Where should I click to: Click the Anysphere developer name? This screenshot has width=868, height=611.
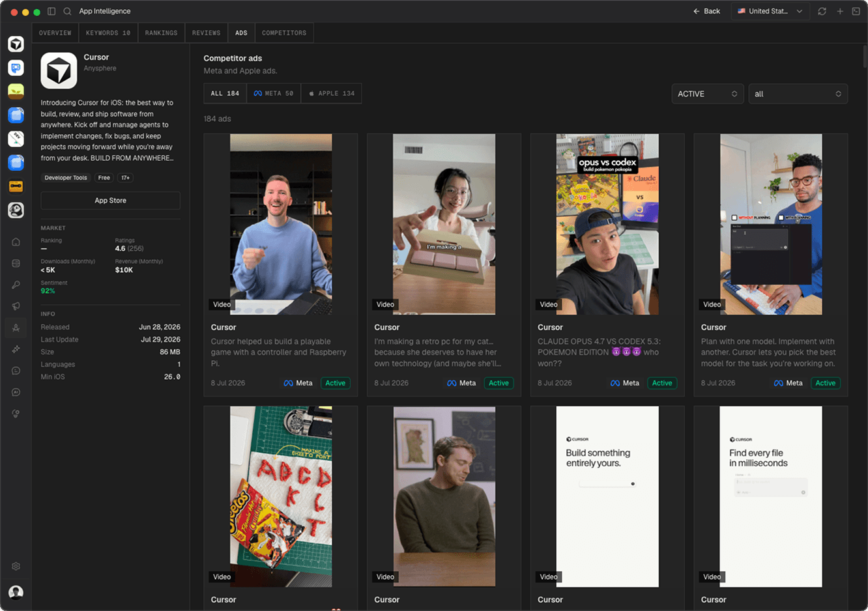(x=100, y=68)
